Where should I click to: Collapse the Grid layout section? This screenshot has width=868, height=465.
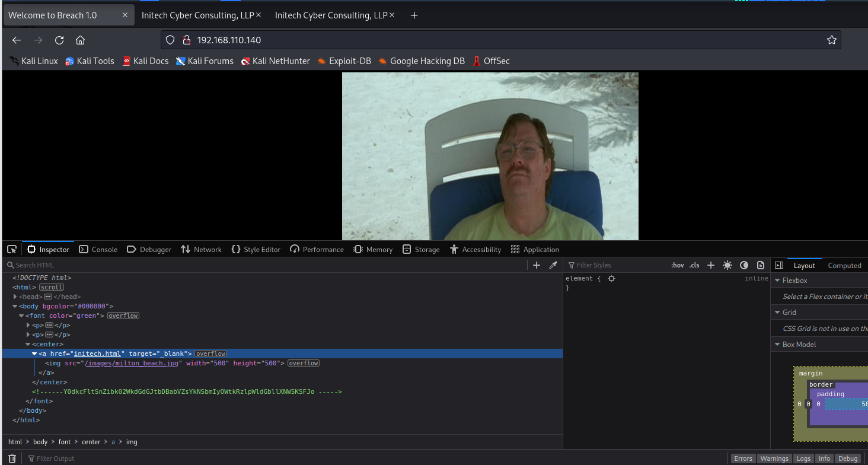[777, 313]
